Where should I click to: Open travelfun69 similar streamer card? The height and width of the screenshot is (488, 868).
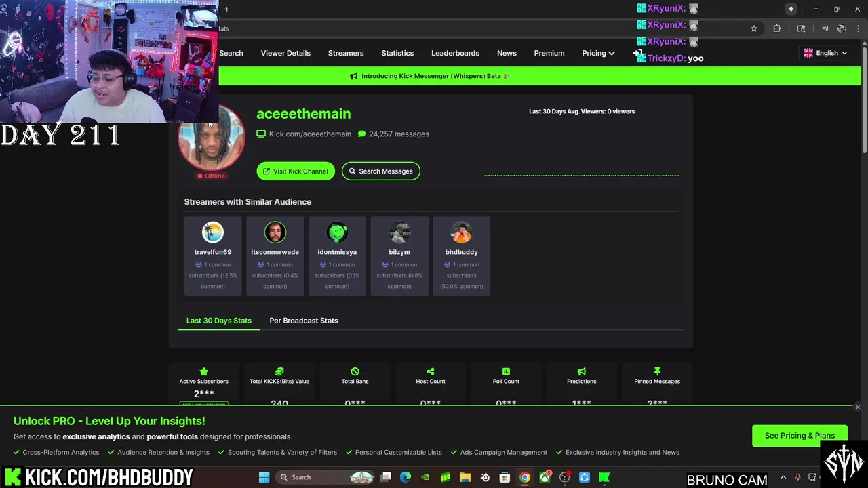click(x=213, y=256)
